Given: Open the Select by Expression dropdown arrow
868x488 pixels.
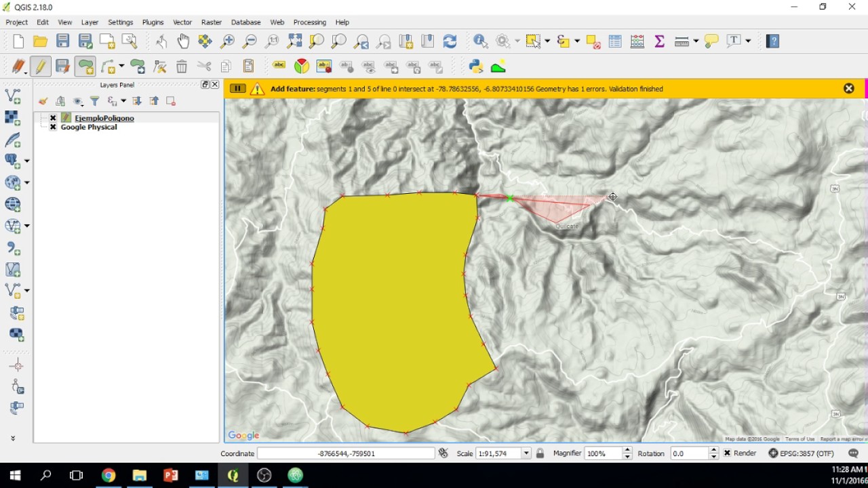Looking at the screenshot, I should tap(577, 41).
